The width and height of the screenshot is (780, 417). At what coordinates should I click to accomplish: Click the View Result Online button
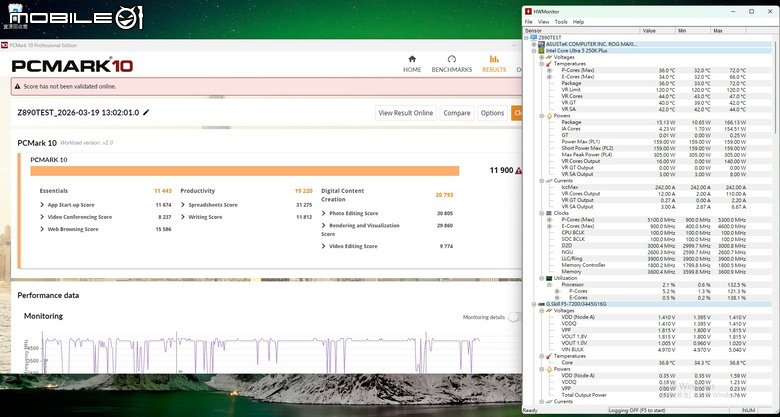pyautogui.click(x=405, y=113)
